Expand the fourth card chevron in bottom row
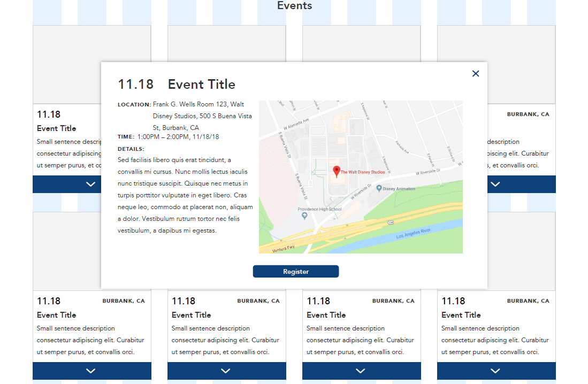Screen dimensions: 588x384 pos(495,371)
